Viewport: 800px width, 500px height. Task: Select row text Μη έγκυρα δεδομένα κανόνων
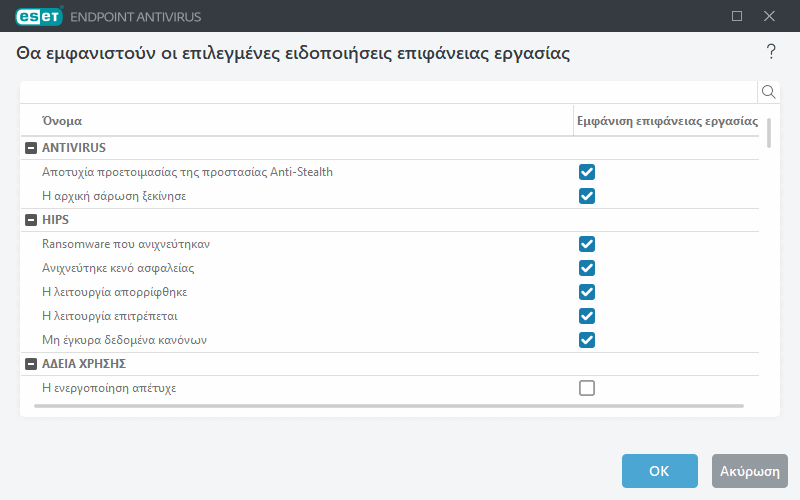(124, 340)
